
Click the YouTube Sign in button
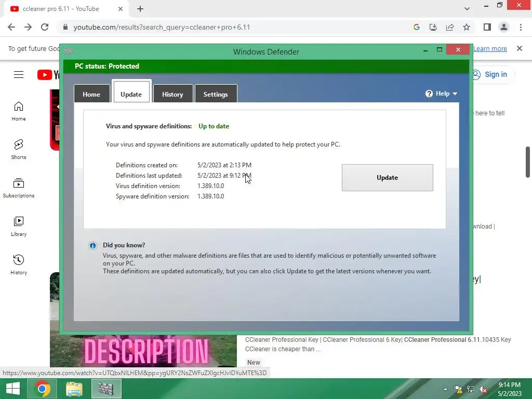point(491,75)
